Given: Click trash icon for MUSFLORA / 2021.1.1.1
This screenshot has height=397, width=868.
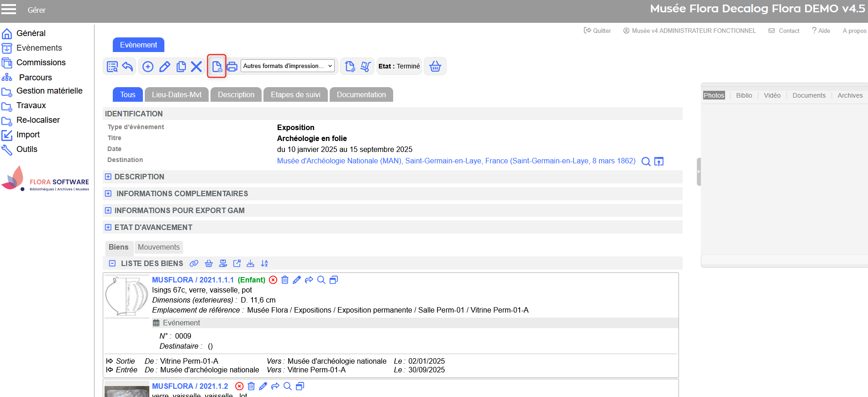Looking at the screenshot, I should (285, 280).
